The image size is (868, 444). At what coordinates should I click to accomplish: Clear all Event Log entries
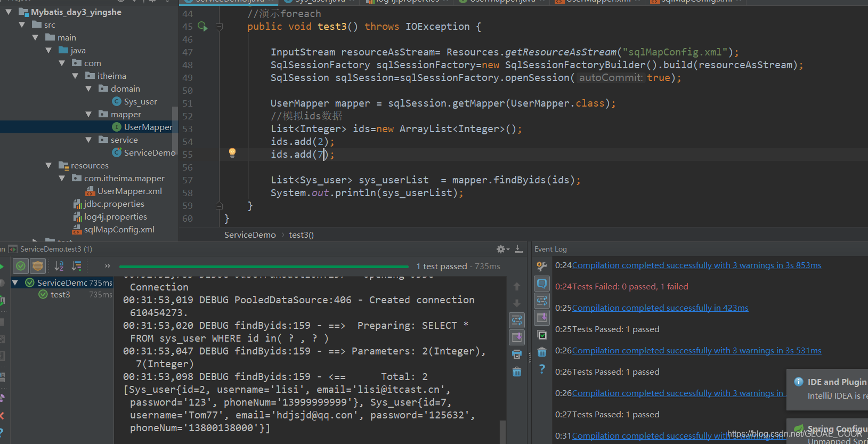click(x=542, y=352)
